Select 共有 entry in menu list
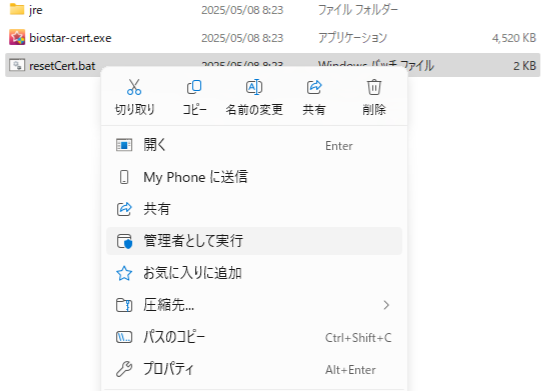Screen dimensions: 544x391 coord(254,209)
